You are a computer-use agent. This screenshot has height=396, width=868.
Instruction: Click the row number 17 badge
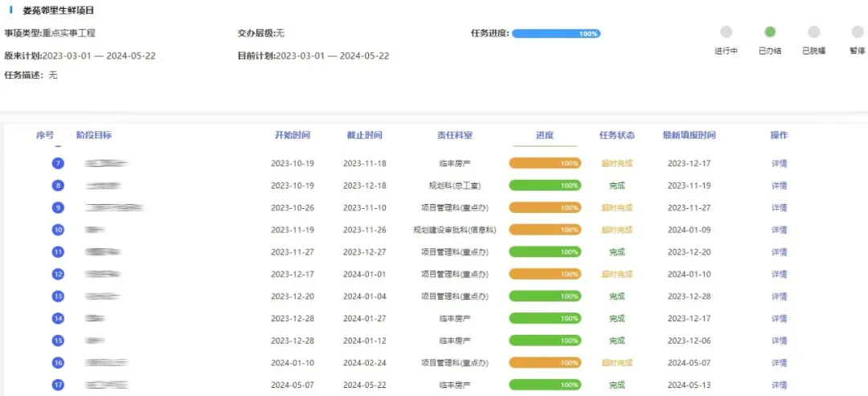point(58,385)
